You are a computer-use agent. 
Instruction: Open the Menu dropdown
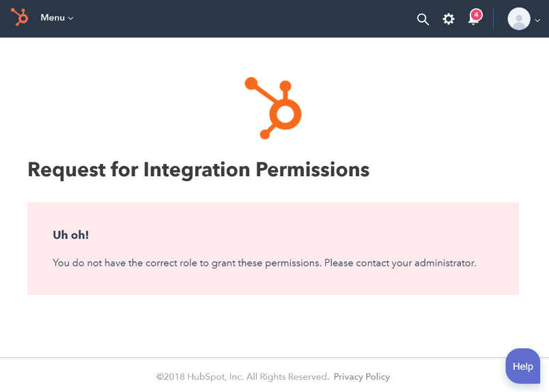pyautogui.click(x=57, y=18)
